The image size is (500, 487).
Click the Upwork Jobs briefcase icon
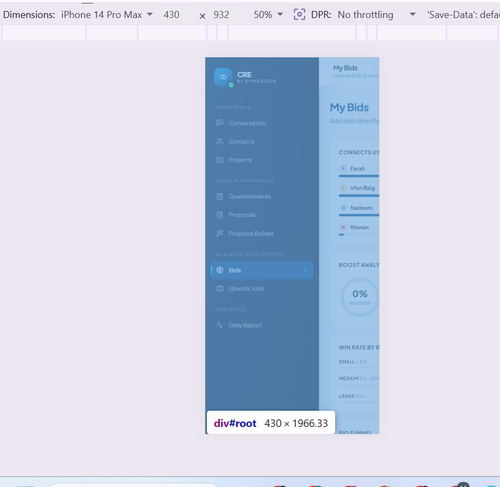pos(220,288)
